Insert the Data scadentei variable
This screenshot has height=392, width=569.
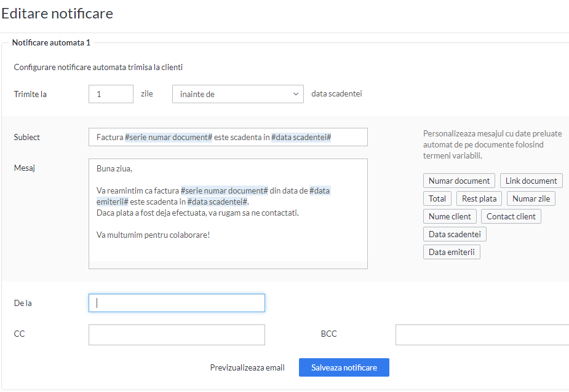pyautogui.click(x=455, y=234)
